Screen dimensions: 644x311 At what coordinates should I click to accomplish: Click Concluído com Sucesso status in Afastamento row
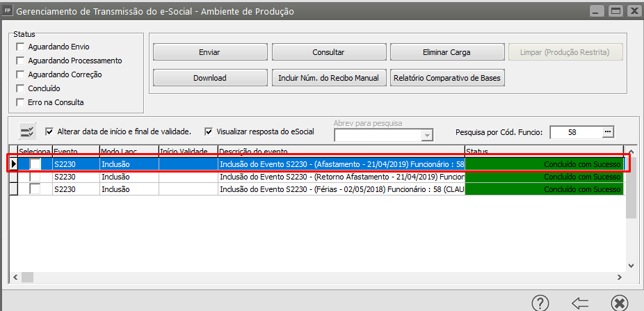coord(544,164)
